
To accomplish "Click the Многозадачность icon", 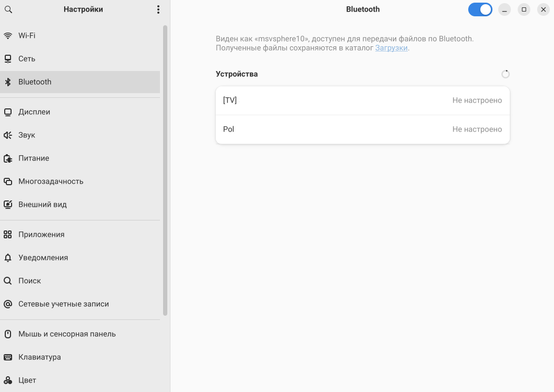I will (8, 182).
